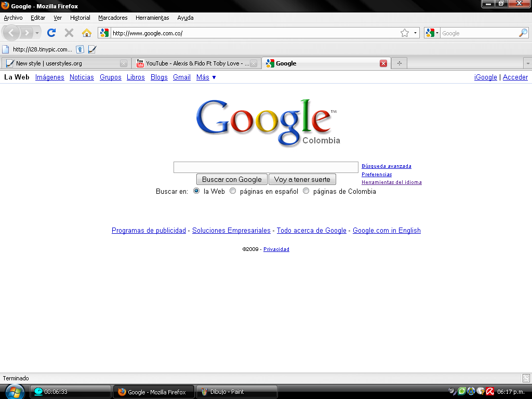The image size is (532, 399).
Task: Click the site favicon in address bar
Action: tap(104, 33)
